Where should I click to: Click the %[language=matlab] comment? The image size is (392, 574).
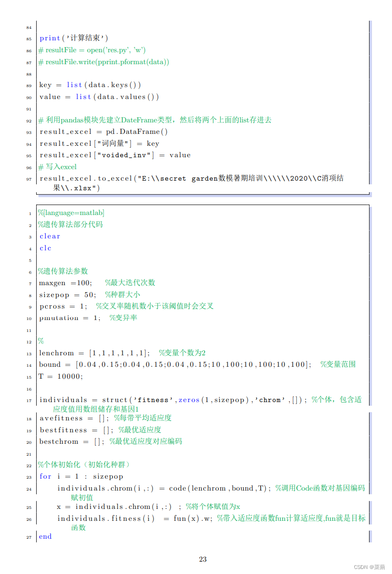71,213
